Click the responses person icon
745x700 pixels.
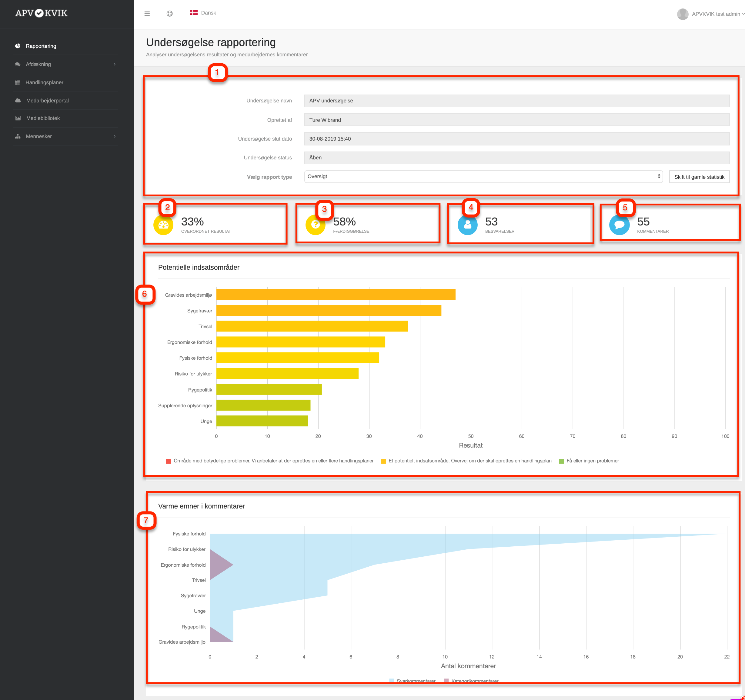click(467, 225)
